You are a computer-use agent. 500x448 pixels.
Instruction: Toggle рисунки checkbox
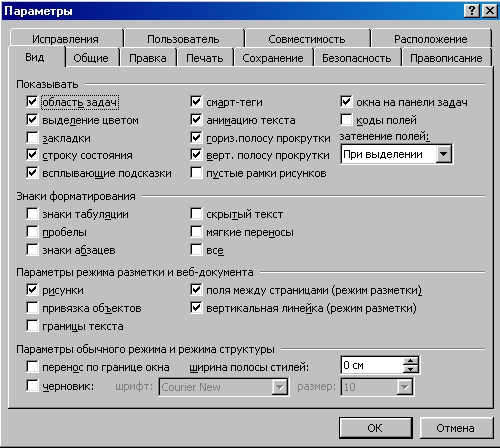click(x=32, y=289)
